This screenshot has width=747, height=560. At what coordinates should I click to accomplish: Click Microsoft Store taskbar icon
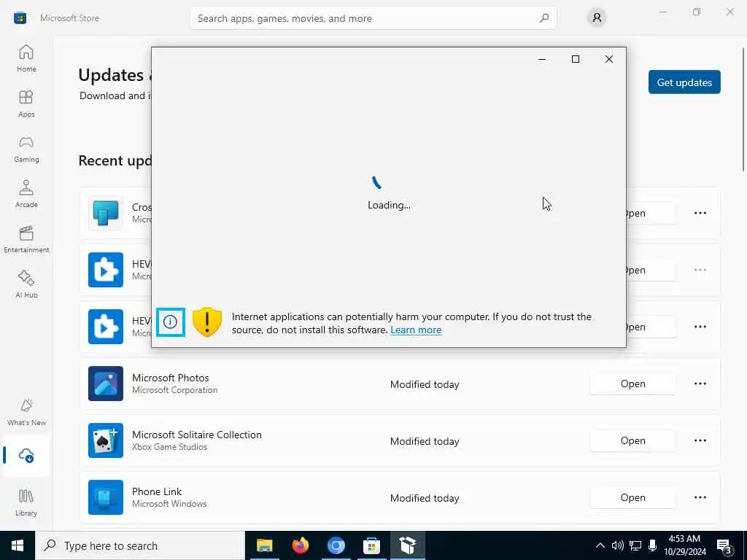coord(371,545)
